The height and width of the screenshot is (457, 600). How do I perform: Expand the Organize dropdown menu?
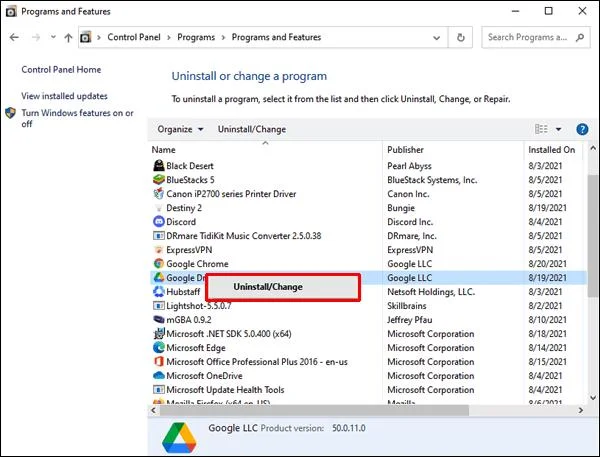click(x=180, y=129)
